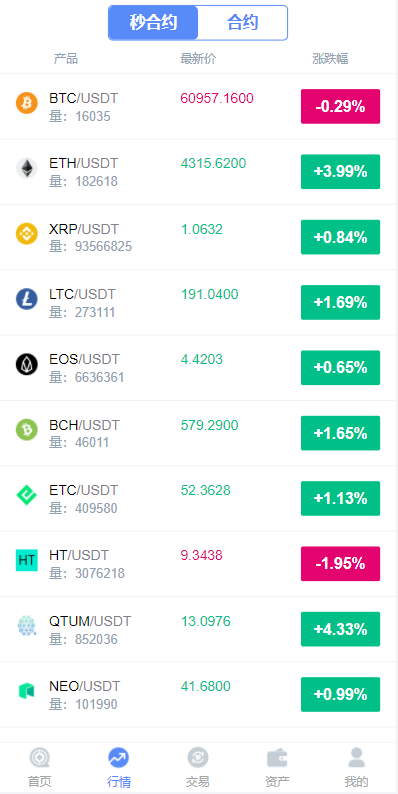Click the Ethereum ETH coin icon
398x794 pixels.
click(x=27, y=168)
